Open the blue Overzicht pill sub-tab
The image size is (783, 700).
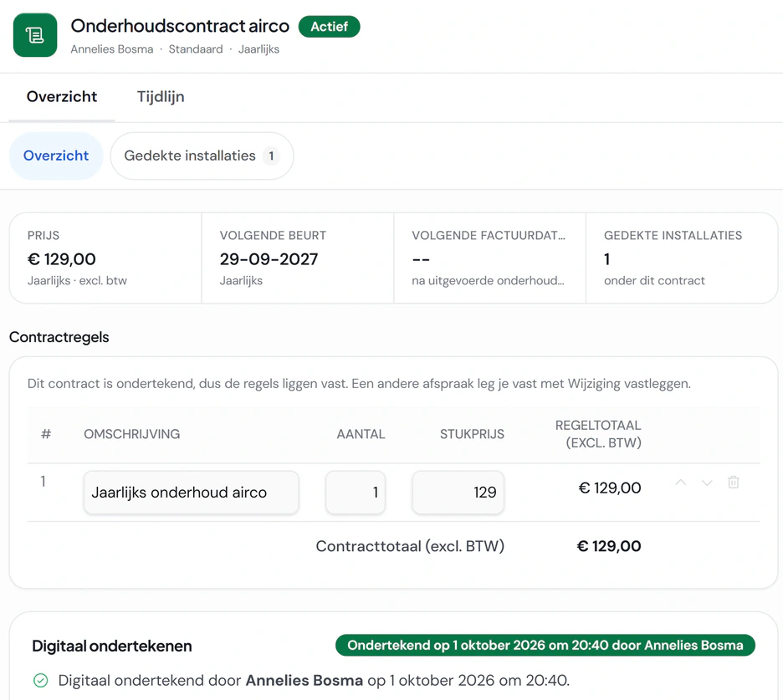(x=56, y=156)
